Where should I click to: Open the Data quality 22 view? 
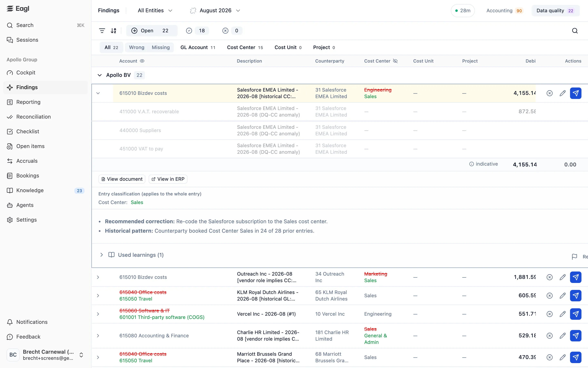coord(556,10)
